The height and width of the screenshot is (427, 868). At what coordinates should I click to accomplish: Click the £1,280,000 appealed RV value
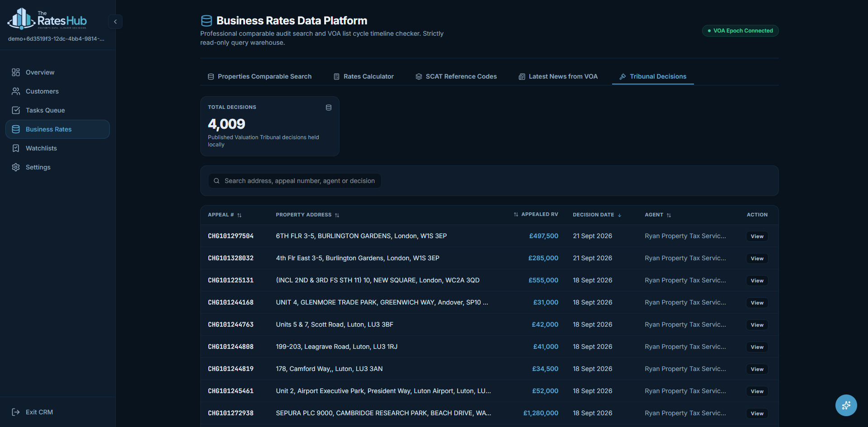(x=541, y=413)
